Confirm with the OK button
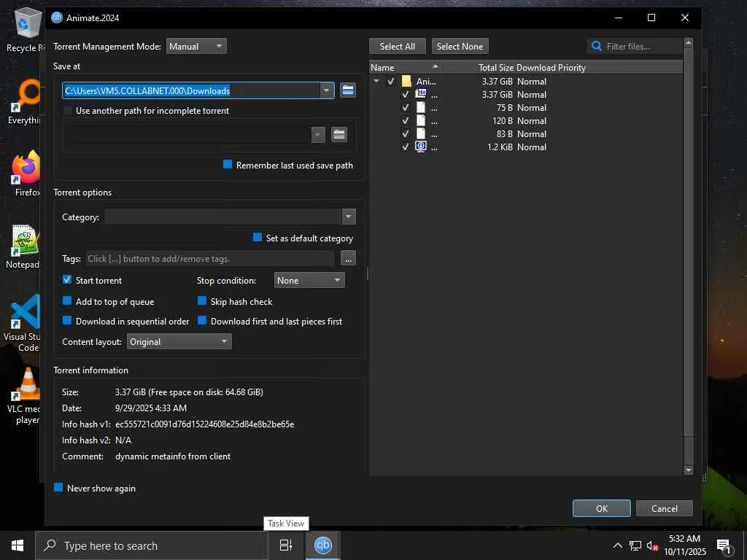 click(x=601, y=508)
